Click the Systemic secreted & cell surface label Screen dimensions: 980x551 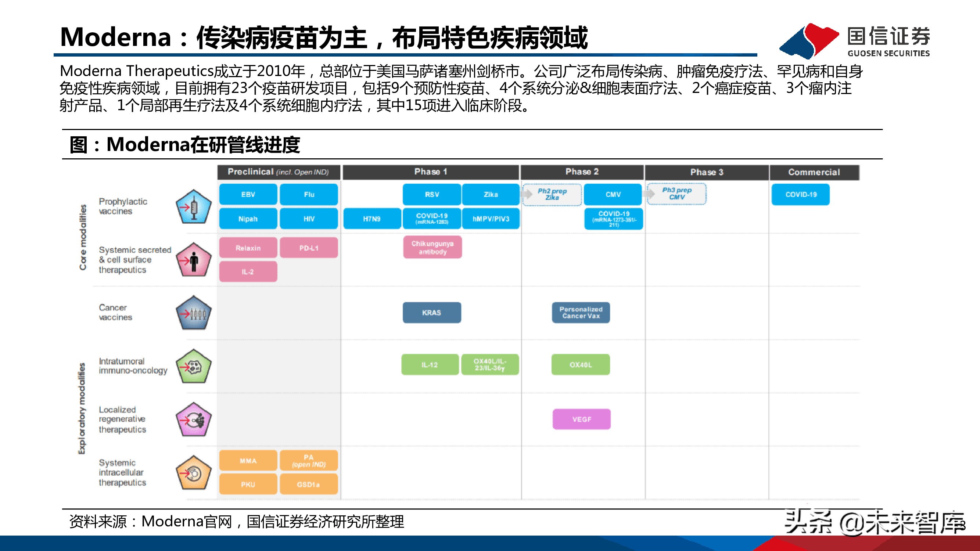point(135,260)
